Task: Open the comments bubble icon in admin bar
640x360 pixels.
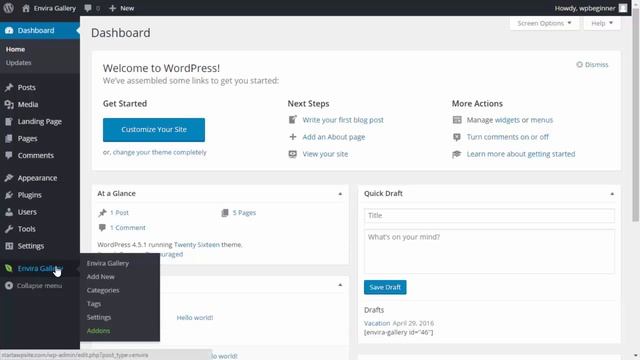Action: 88,8
